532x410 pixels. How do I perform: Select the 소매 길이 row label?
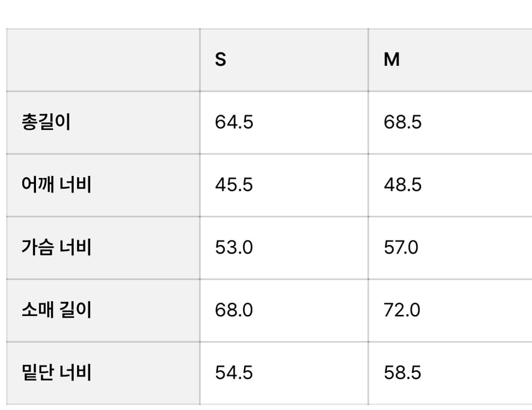(x=56, y=310)
